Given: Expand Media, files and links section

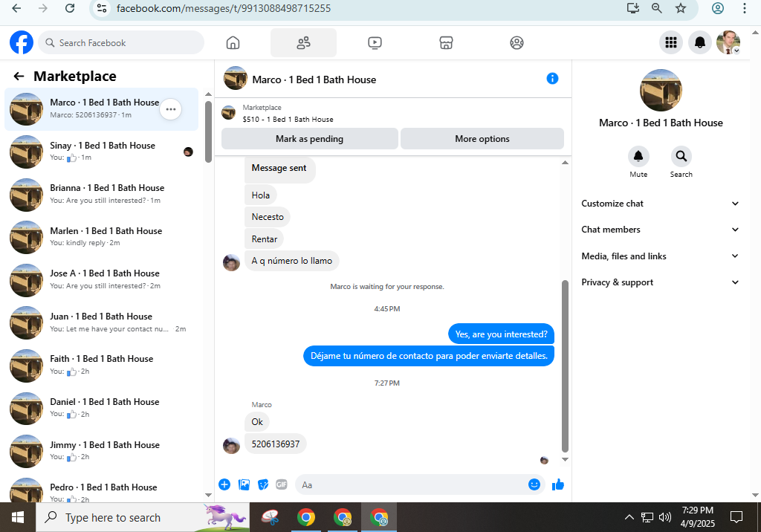Looking at the screenshot, I should pyautogui.click(x=660, y=256).
